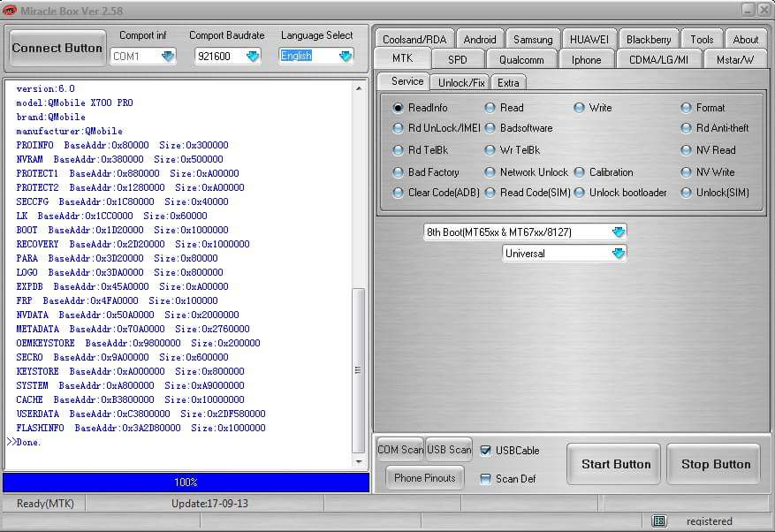
Task: Click the log panel scrollbar thumb
Action: pos(359,370)
